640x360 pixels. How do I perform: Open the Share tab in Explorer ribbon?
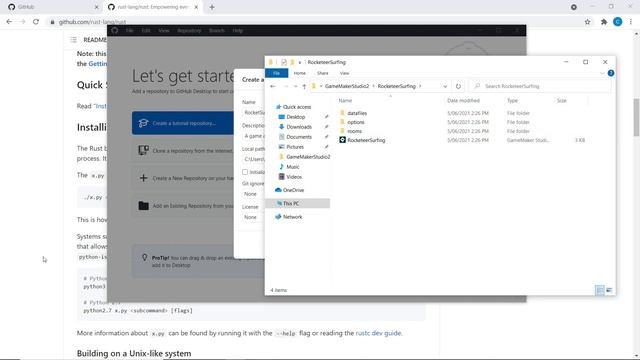click(322, 73)
